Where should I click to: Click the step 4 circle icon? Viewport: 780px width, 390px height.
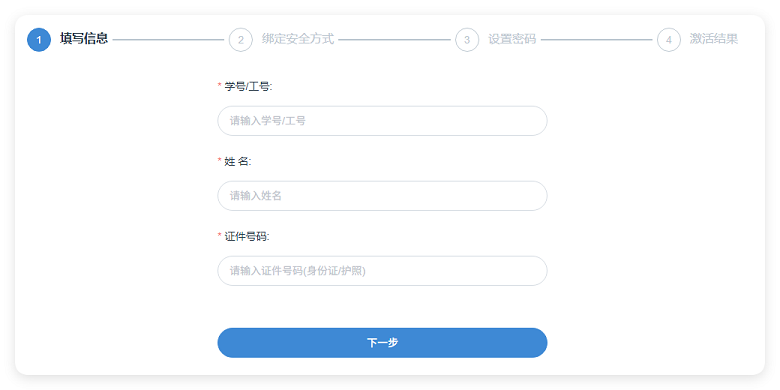669,40
